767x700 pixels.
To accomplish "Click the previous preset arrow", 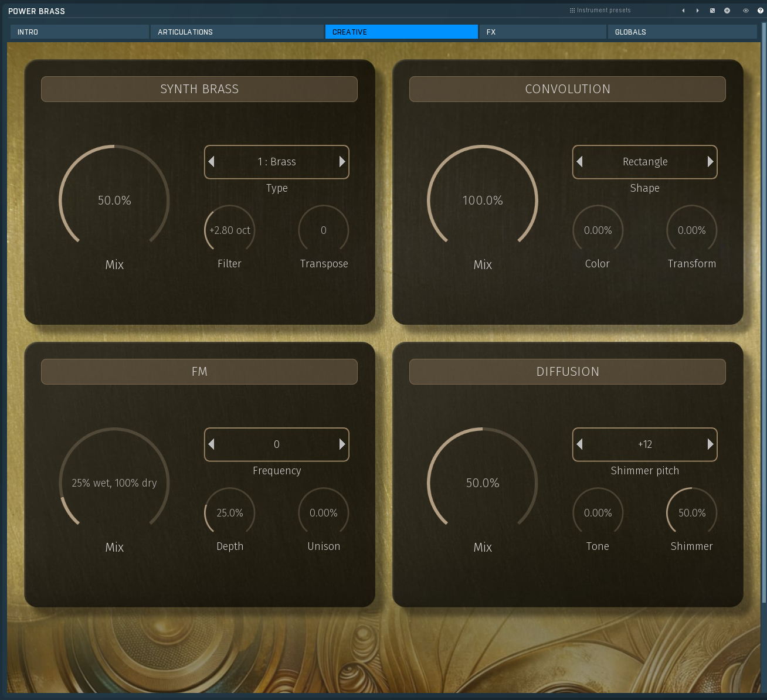I will tap(682, 11).
